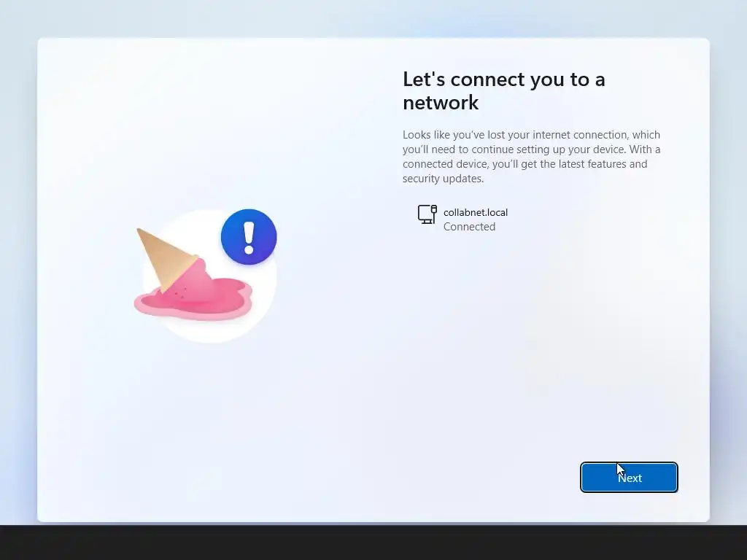Image resolution: width=747 pixels, height=560 pixels.
Task: Click the dark bar below the setup window
Action: pyautogui.click(x=373, y=542)
